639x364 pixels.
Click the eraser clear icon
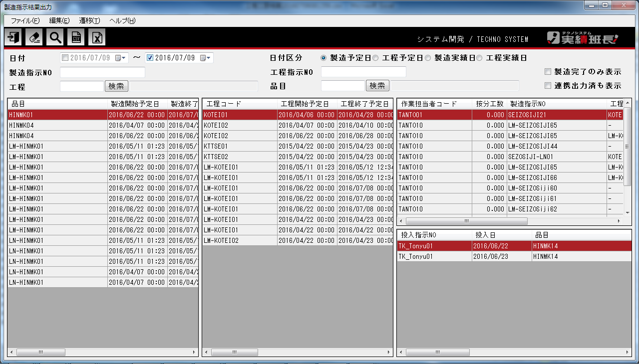point(34,37)
